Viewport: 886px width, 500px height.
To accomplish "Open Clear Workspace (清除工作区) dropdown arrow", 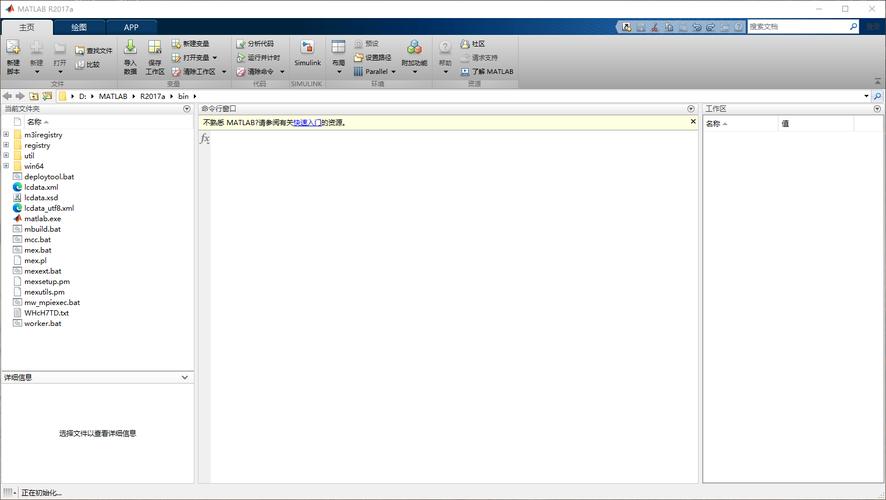I will click(224, 72).
